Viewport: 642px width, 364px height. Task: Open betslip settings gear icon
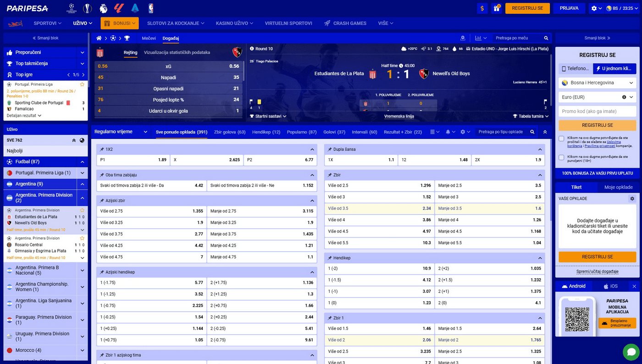tap(632, 199)
